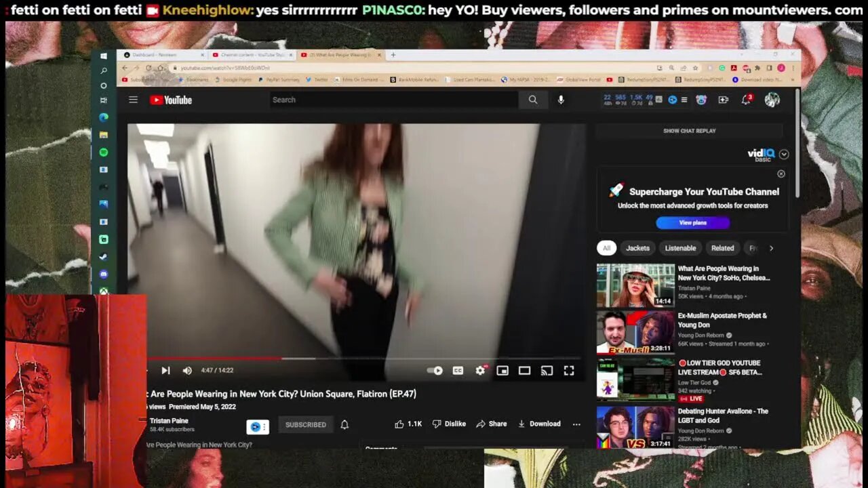Switch to theater mode

(x=524, y=370)
